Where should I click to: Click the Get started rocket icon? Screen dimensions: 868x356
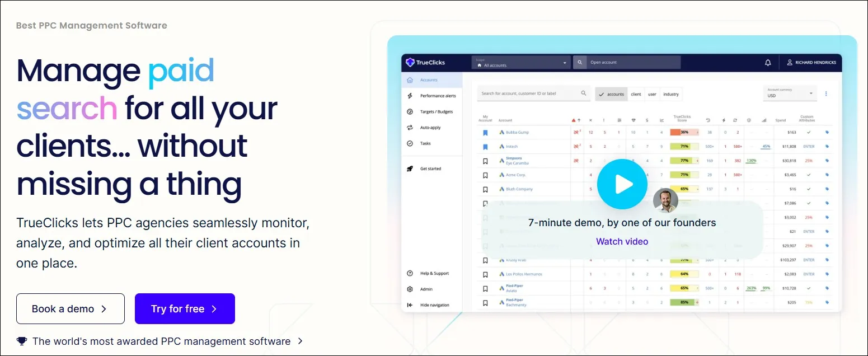410,168
